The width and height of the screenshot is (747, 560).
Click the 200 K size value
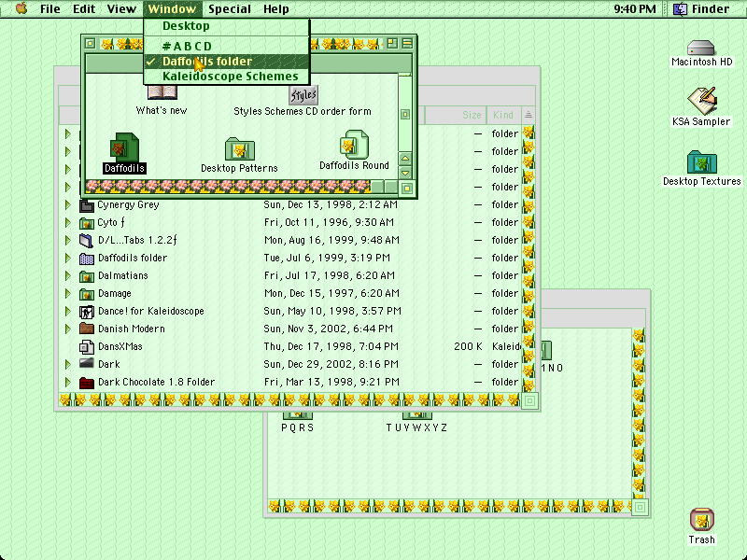[x=469, y=346]
